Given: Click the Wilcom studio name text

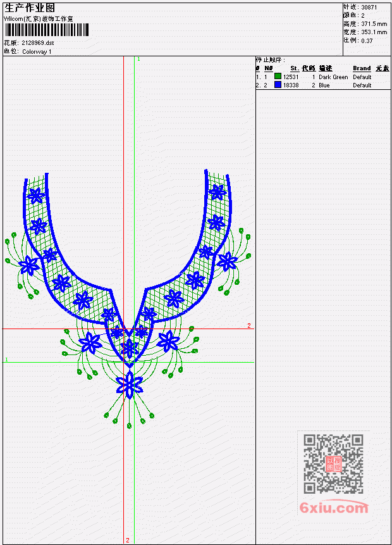Looking at the screenshot, I should [x=39, y=19].
